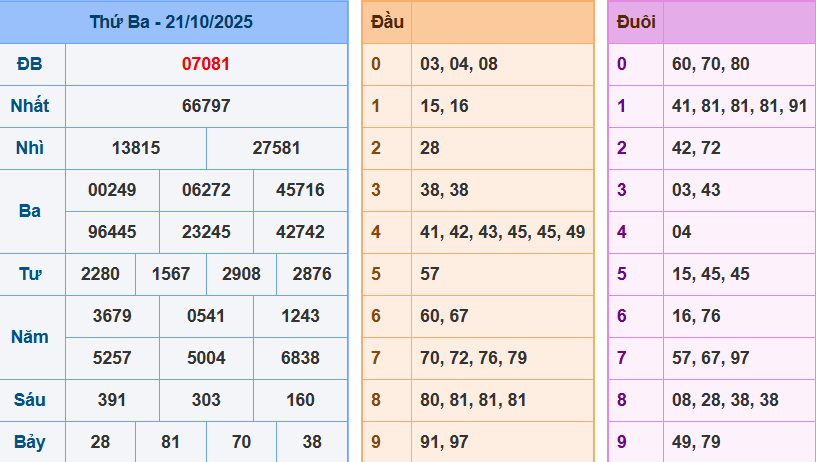The height and width of the screenshot is (462, 816).
Task: Select the red special prize number 07081
Action: pos(206,64)
